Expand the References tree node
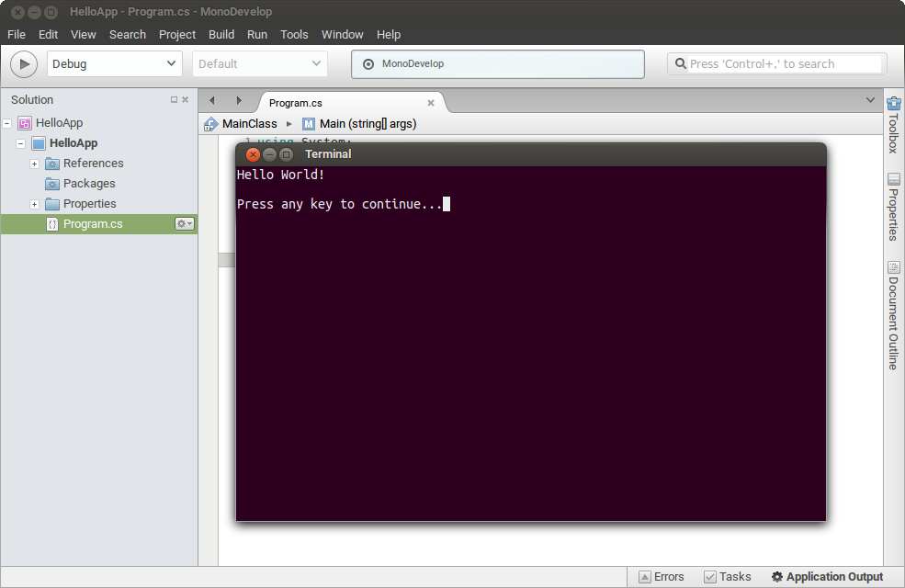The image size is (905, 588). pos(34,163)
